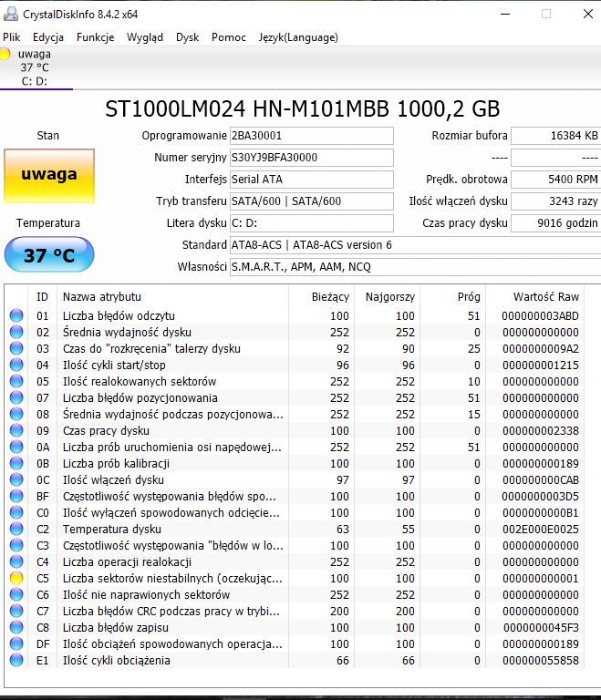Click blue status icon for attribute C7

point(16,612)
